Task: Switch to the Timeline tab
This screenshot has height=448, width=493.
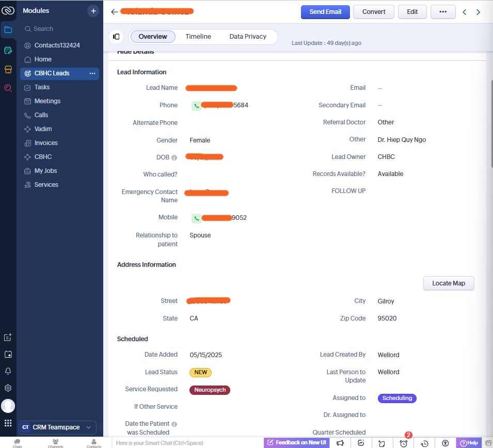Action: pos(198,37)
